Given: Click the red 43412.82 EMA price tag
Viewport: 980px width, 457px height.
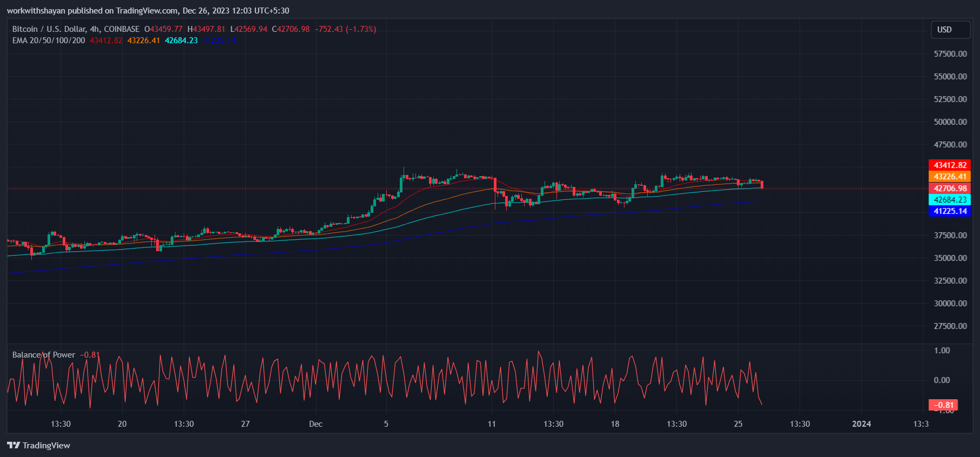Looking at the screenshot, I should tap(950, 165).
